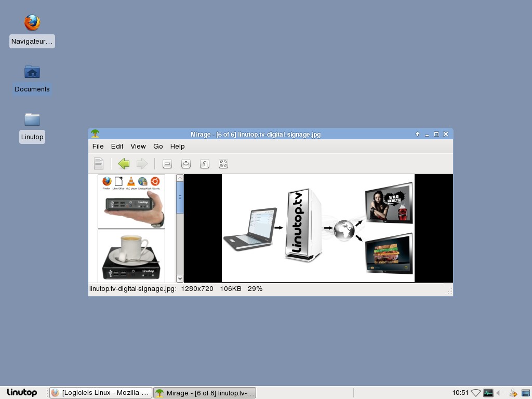The height and width of the screenshot is (399, 532).
Task: Click the thumbnail scrollbar up arrow
Action: pyautogui.click(x=180, y=178)
